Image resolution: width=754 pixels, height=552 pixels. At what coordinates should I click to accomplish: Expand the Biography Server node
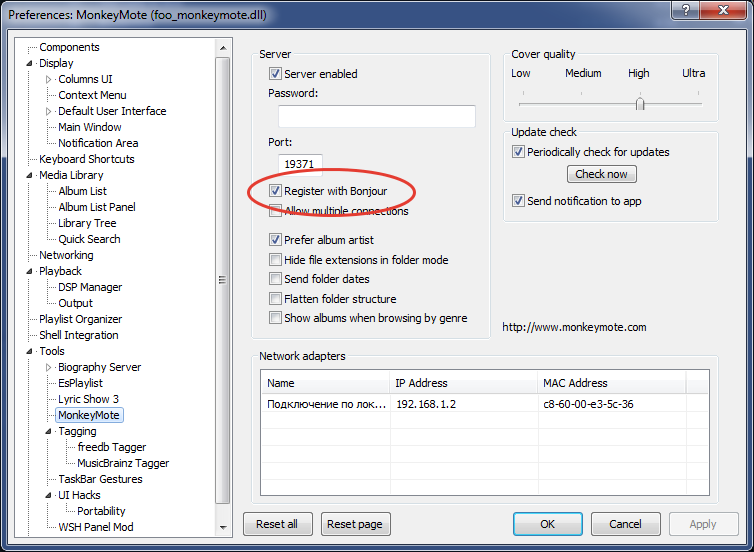(49, 367)
